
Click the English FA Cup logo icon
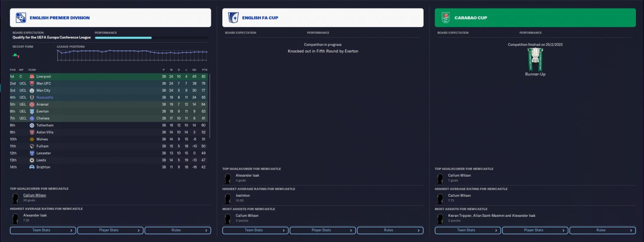(x=233, y=18)
